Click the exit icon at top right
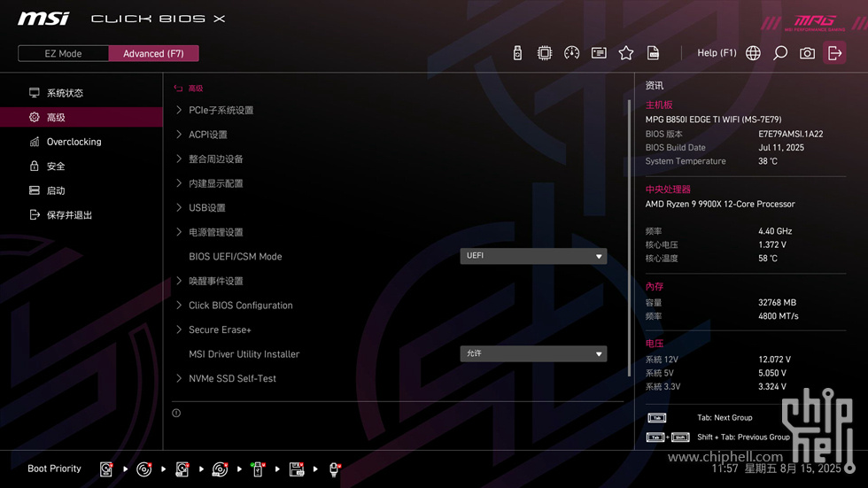 coord(834,53)
